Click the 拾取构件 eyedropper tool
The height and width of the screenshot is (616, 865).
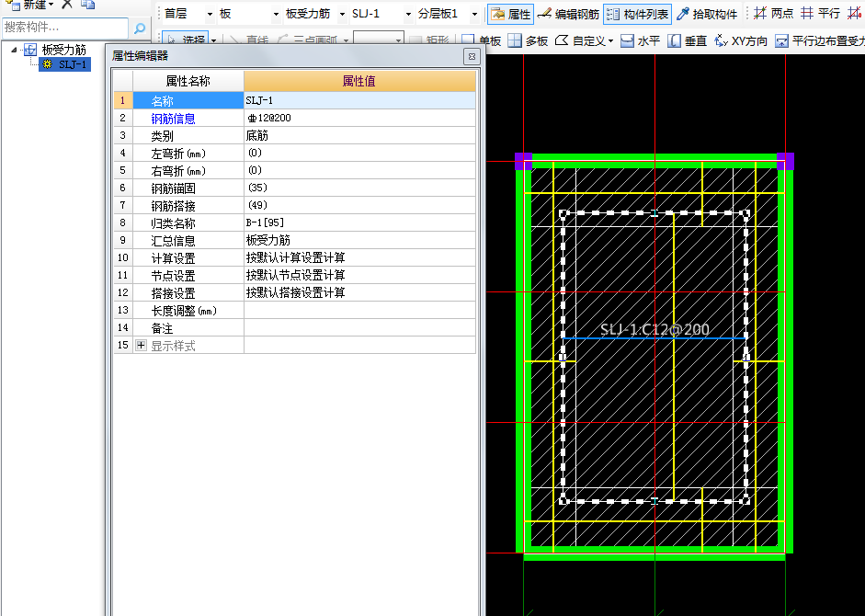707,15
